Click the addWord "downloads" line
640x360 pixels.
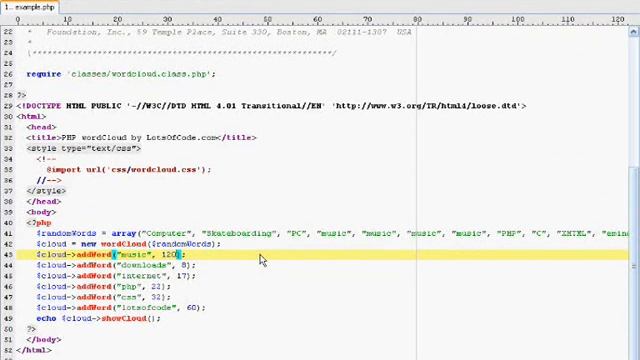pos(116,265)
